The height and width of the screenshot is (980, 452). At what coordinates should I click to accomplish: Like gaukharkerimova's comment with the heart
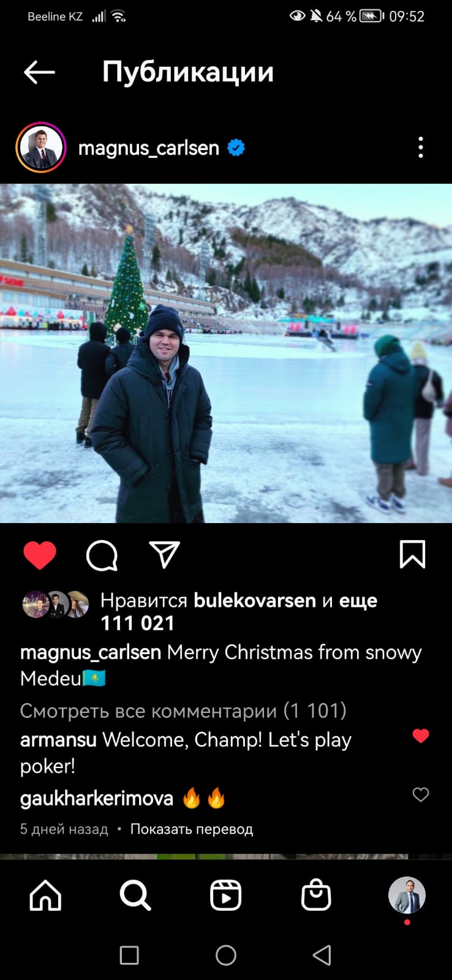click(x=421, y=794)
